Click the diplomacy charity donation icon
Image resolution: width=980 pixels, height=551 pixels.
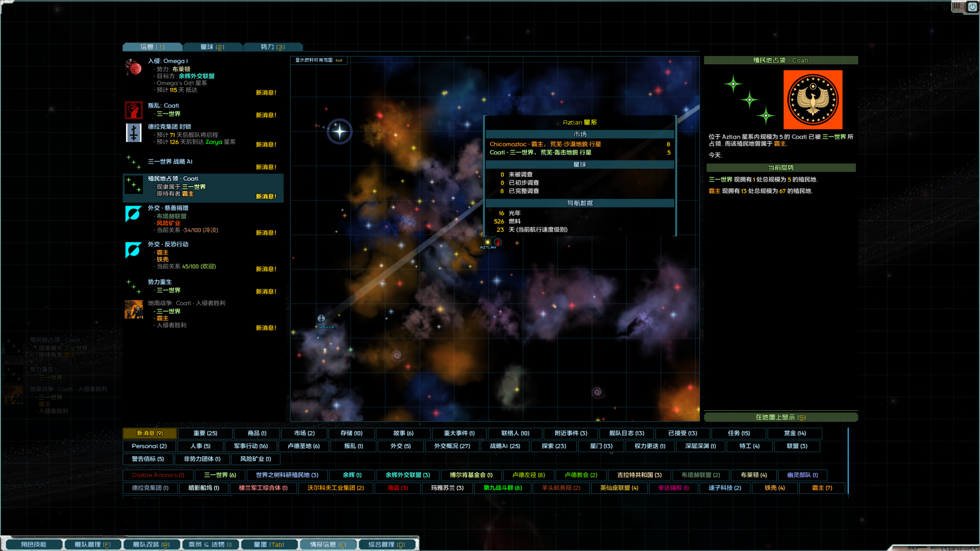(133, 213)
